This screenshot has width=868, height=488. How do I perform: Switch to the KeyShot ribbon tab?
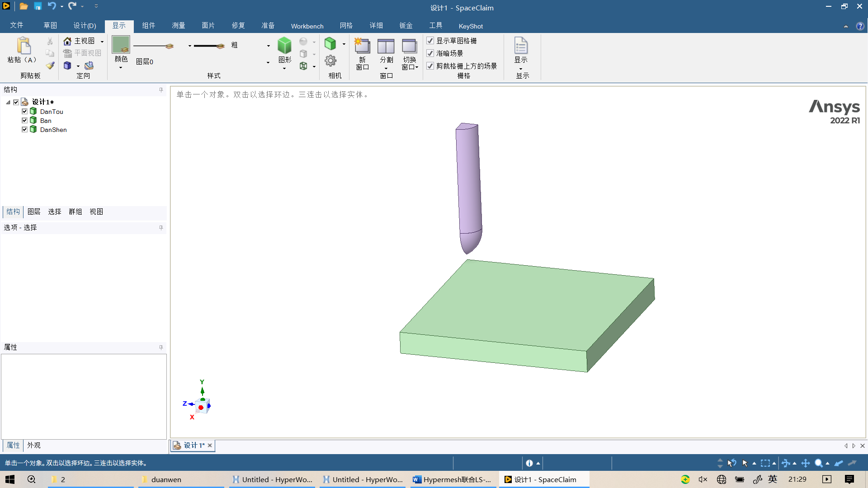[x=471, y=26]
